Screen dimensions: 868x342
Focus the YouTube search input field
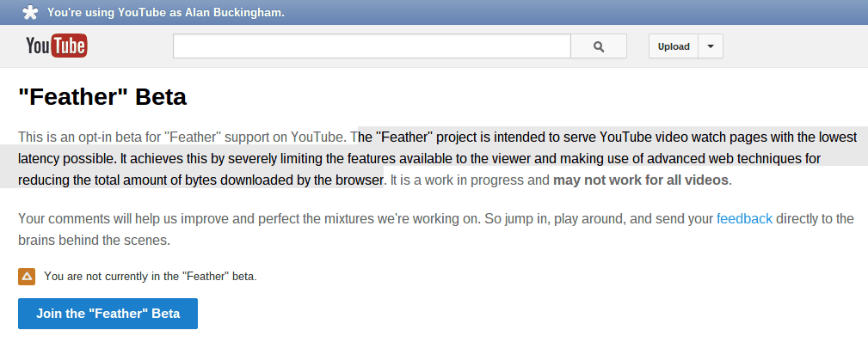372,46
